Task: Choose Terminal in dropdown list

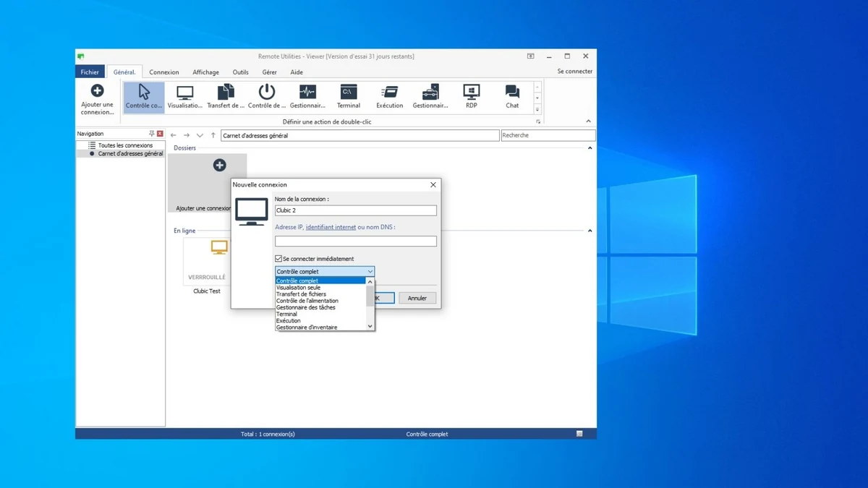Action: point(320,314)
